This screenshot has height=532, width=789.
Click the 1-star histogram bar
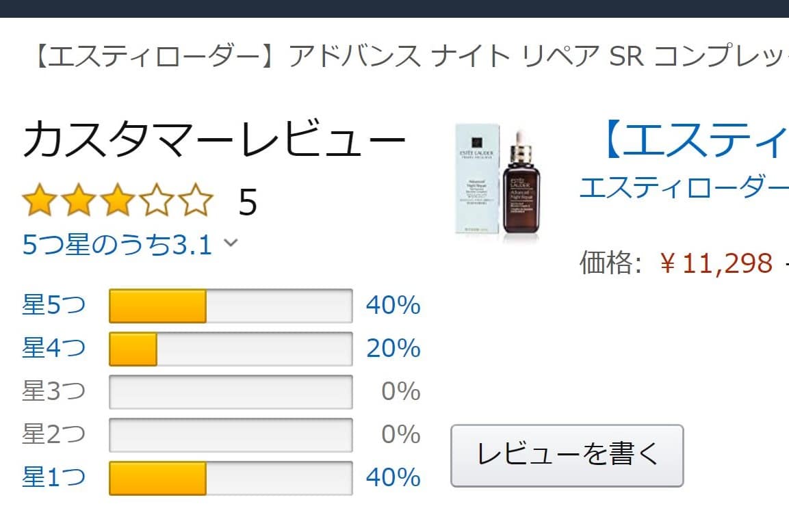(231, 477)
